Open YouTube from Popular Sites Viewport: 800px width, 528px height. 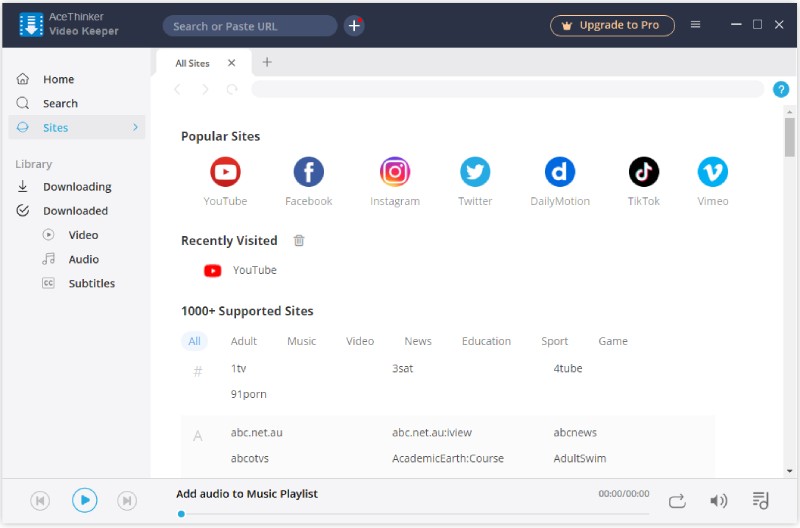[x=225, y=172]
